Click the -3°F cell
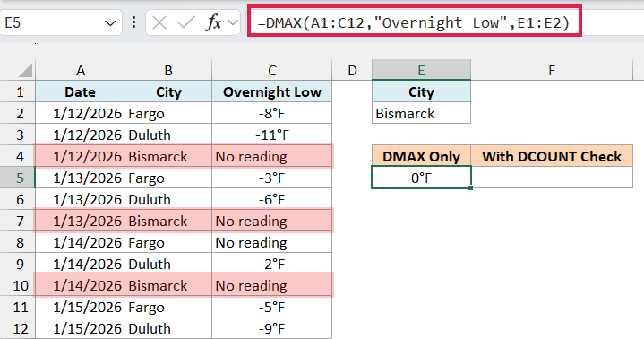Screen dimensions: 644x339 [x=272, y=178]
